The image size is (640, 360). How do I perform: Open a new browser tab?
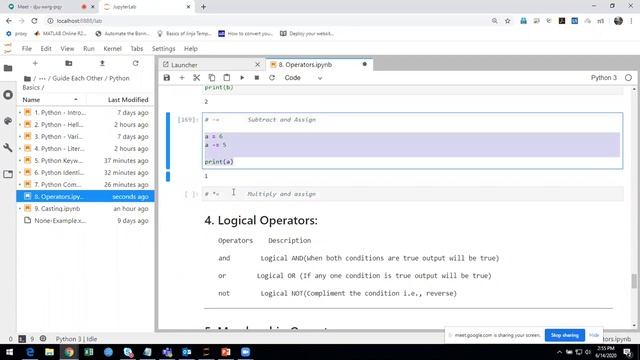point(203,7)
